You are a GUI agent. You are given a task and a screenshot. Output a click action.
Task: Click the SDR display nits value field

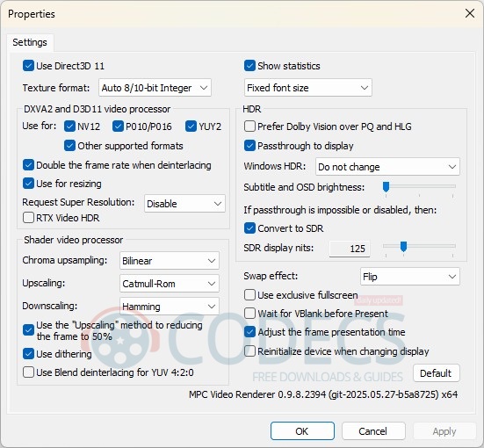pyautogui.click(x=350, y=249)
